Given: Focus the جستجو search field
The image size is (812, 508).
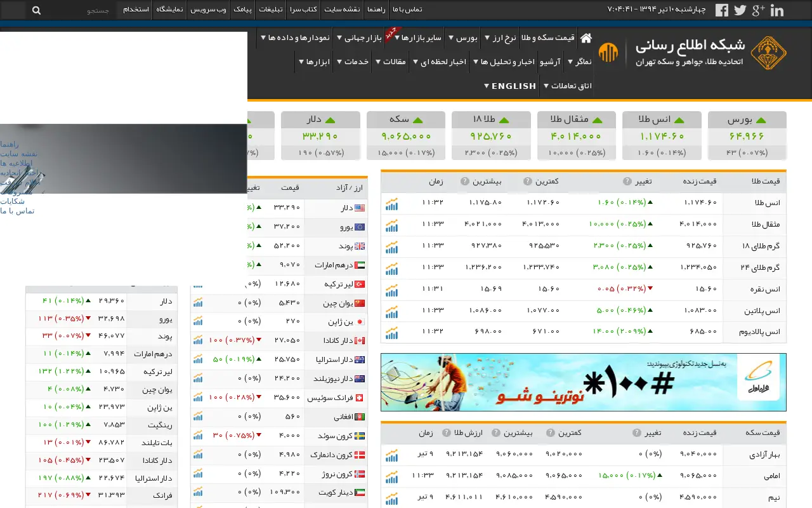Looking at the screenshot, I should (x=81, y=10).
